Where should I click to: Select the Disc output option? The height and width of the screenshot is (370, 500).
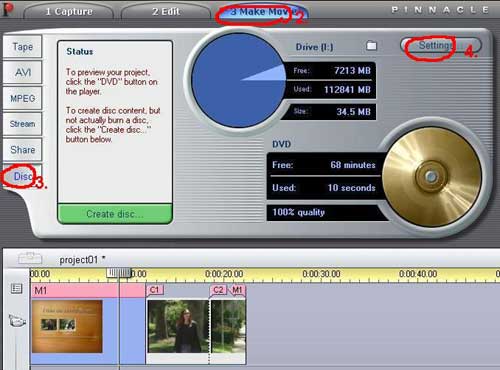pyautogui.click(x=22, y=176)
